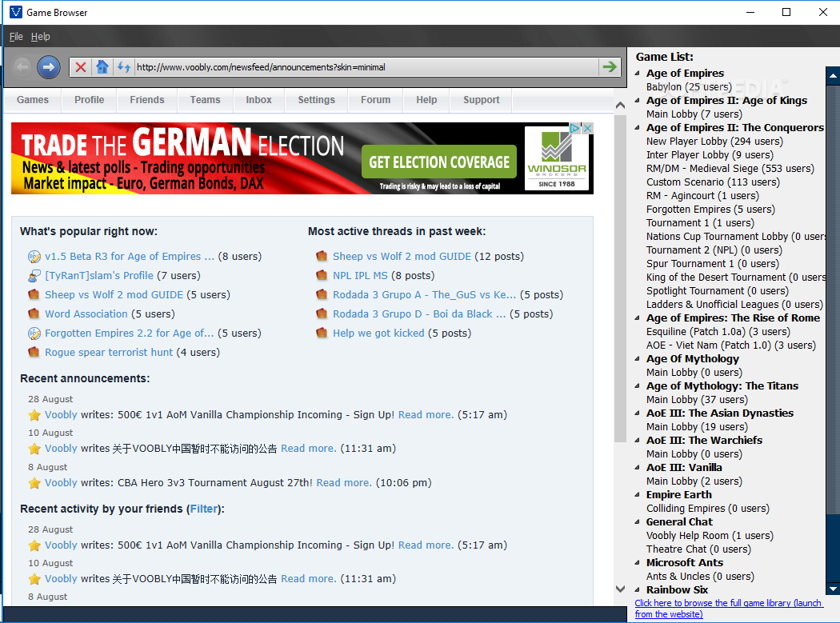The height and width of the screenshot is (623, 840).
Task: Select Forgotten Empires (5 users) lobby
Action: (x=710, y=210)
